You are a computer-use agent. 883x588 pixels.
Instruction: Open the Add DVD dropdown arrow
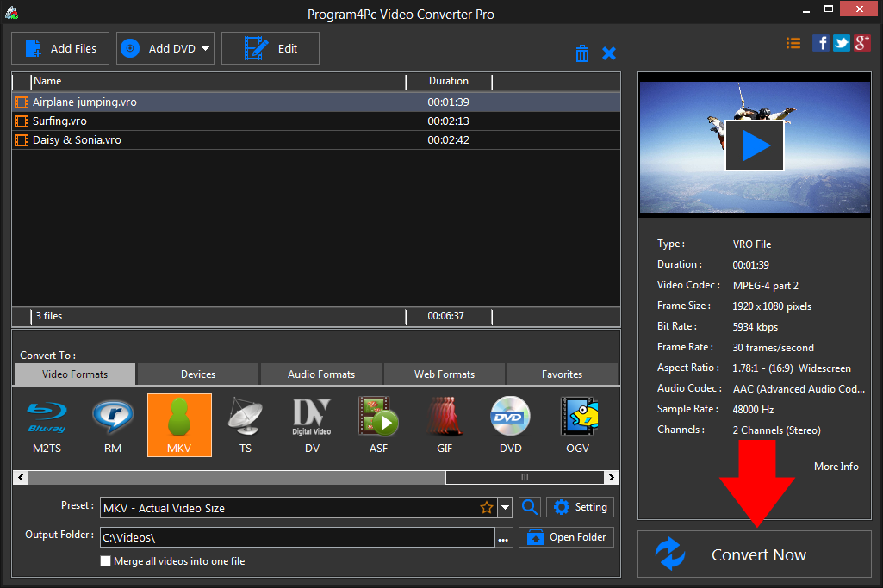click(x=206, y=49)
